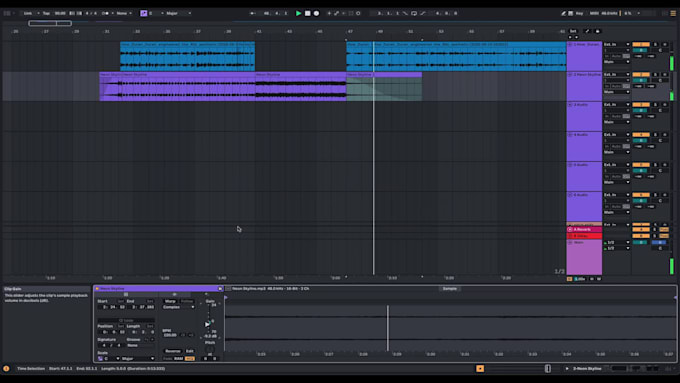Click the orange clip view icon at bottom
This screenshot has width=680, height=383.
pyautogui.click(x=480, y=369)
